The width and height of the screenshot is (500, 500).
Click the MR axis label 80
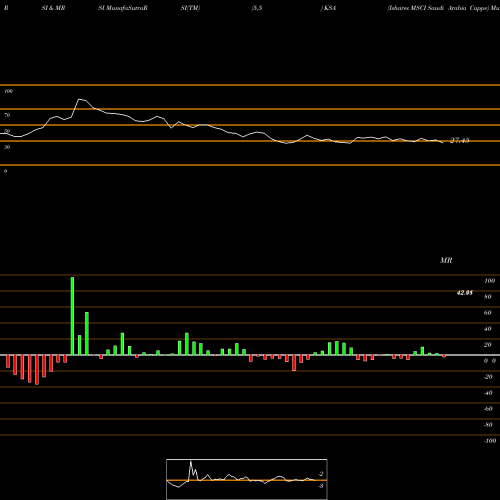click(488, 297)
